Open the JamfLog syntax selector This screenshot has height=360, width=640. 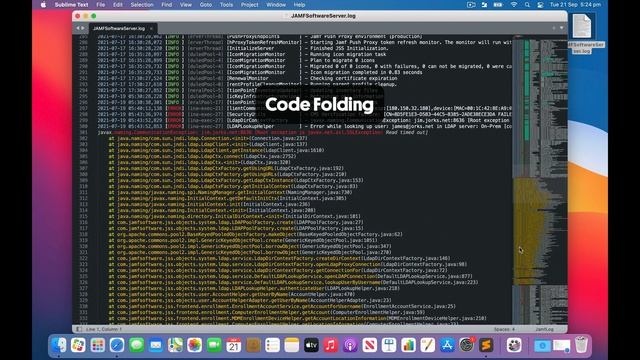tap(544, 329)
